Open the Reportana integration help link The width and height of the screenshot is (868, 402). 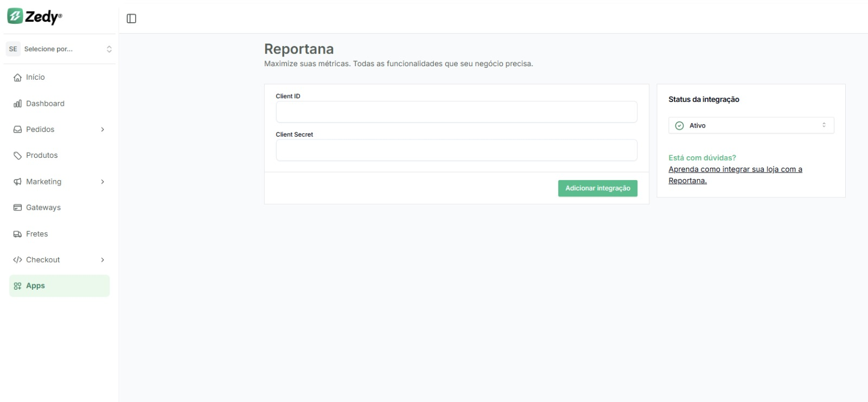pos(735,169)
